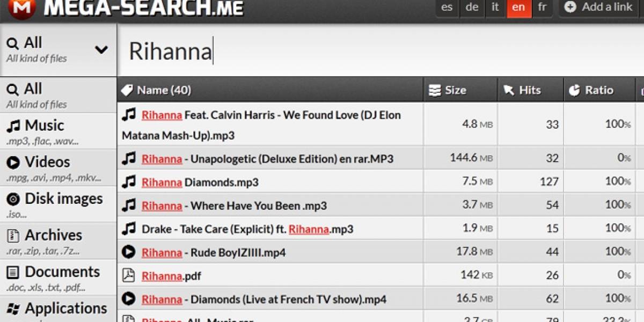The width and height of the screenshot is (644, 322).
Task: Open the All file type dropdown chevron
Action: point(101,50)
